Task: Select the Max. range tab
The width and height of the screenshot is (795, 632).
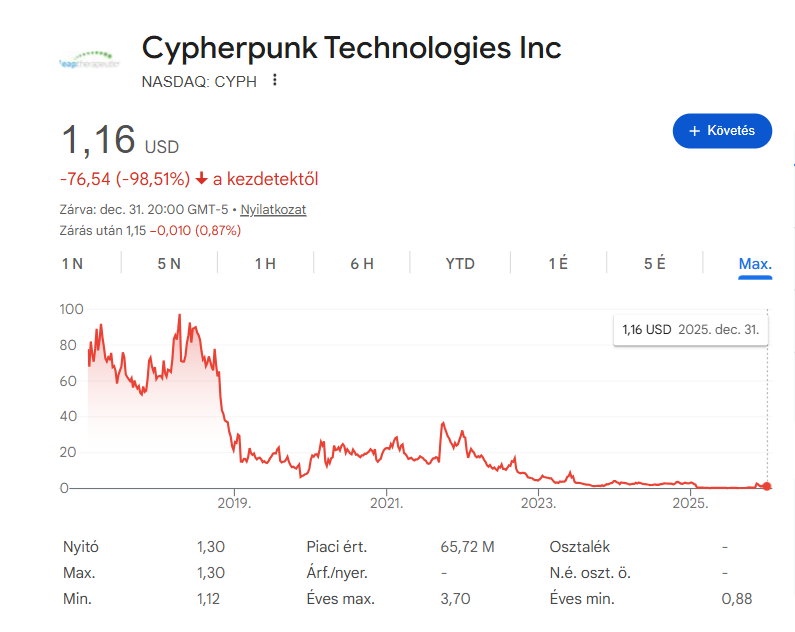Action: click(755, 264)
